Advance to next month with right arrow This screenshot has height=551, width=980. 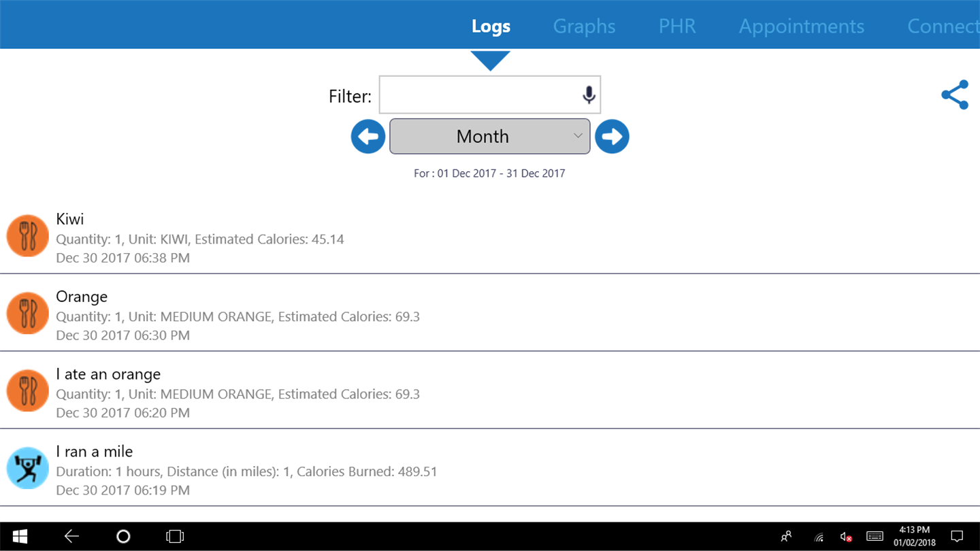612,137
